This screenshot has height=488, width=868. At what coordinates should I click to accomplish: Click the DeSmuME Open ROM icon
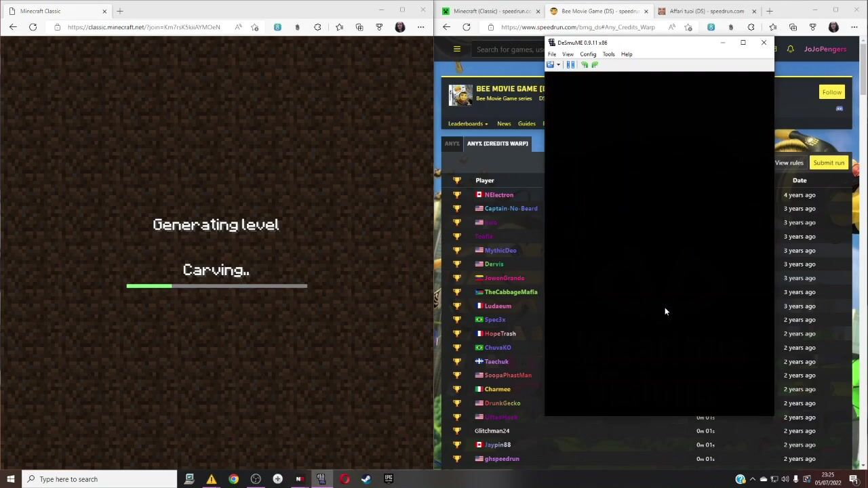click(x=550, y=65)
